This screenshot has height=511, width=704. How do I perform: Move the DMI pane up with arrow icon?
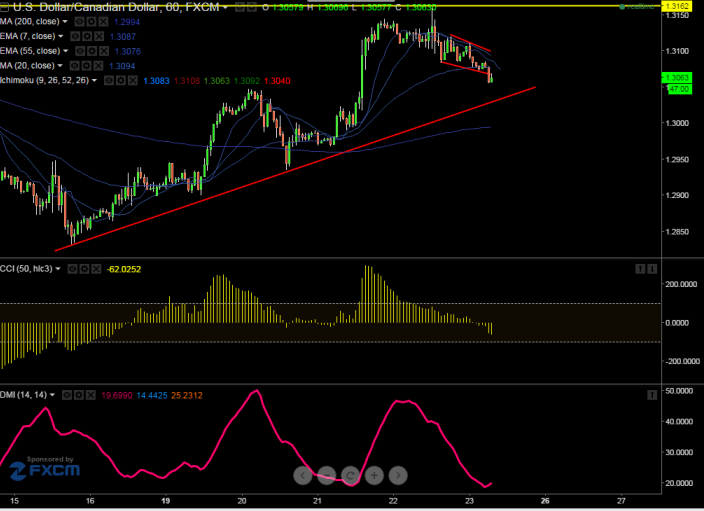(652, 395)
